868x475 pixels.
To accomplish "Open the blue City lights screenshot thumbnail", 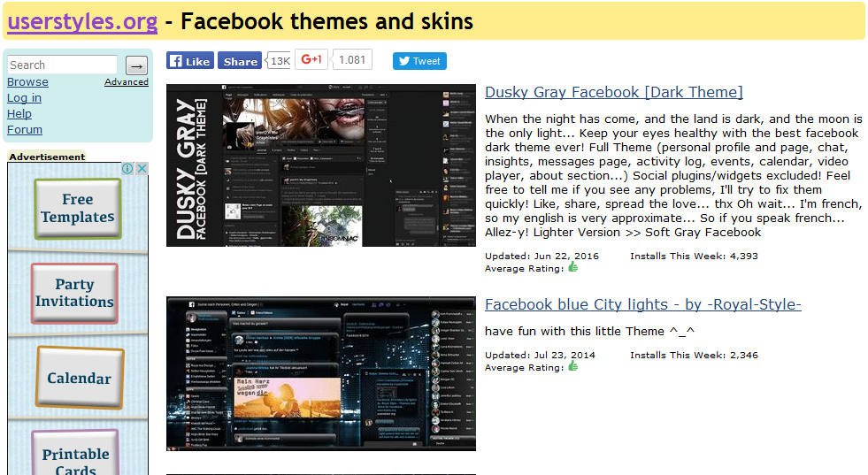I will (321, 373).
